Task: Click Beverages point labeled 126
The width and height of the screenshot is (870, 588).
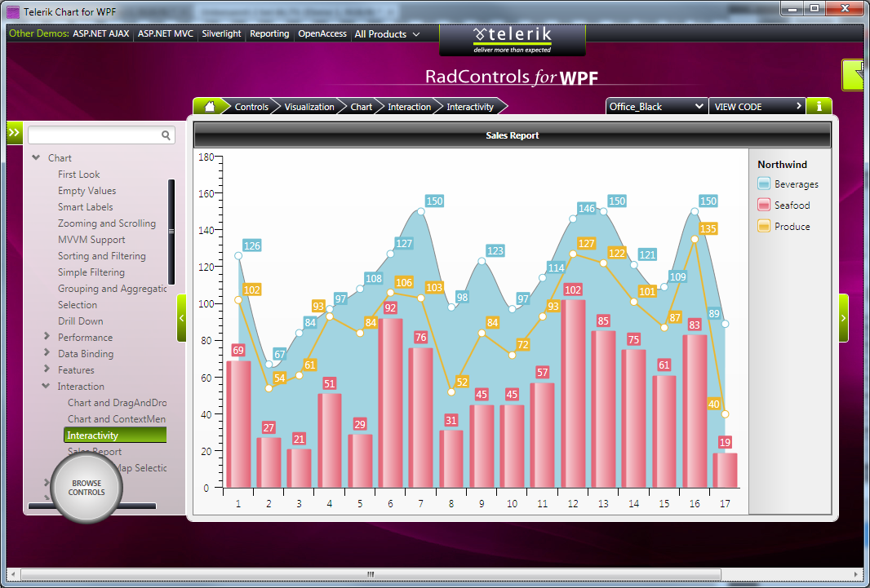Action: pos(238,255)
